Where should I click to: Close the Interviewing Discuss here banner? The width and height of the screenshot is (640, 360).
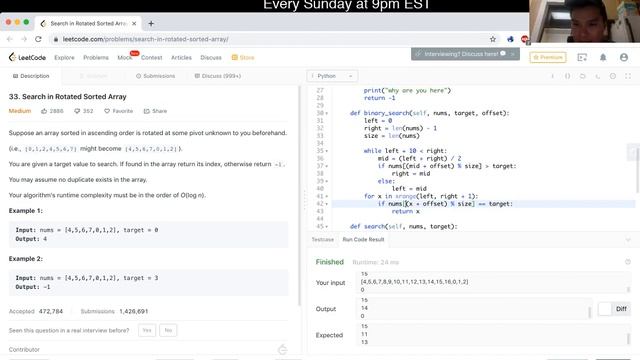pos(513,54)
